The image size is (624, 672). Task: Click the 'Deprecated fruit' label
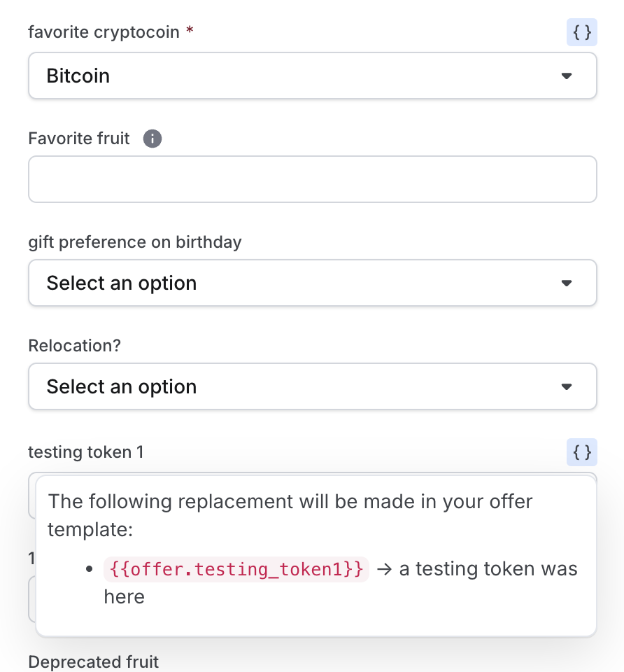(x=93, y=661)
